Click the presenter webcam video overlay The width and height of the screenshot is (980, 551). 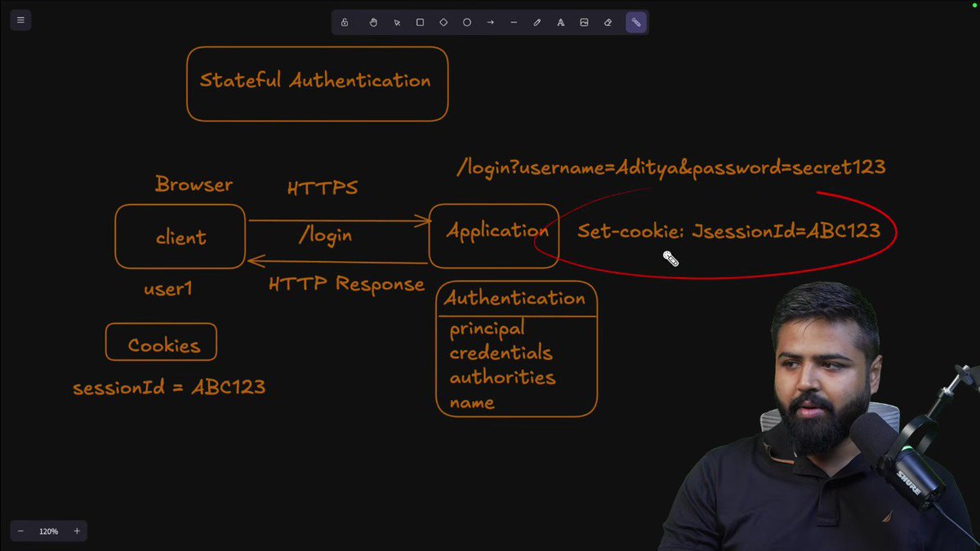click(x=821, y=416)
